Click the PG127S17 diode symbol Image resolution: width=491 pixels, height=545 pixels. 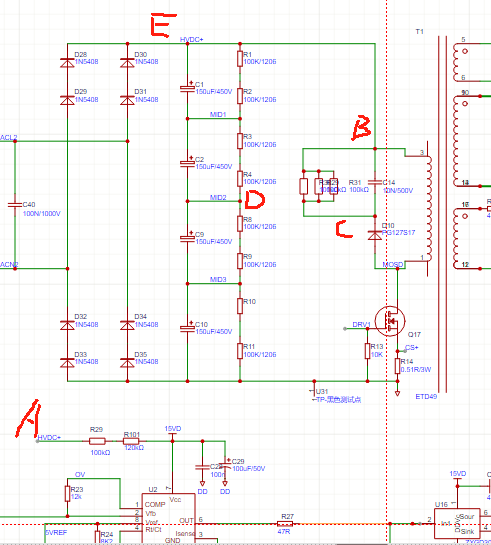click(375, 235)
